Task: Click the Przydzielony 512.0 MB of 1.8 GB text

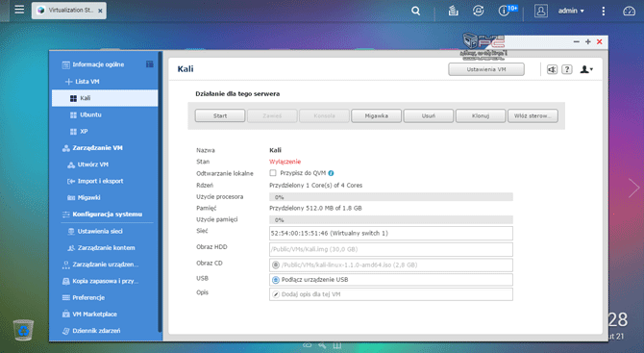Action: (x=315, y=209)
